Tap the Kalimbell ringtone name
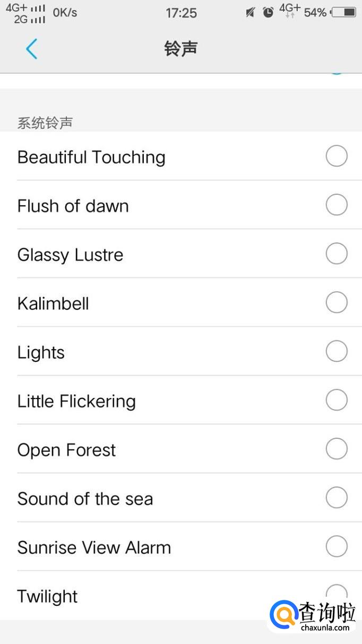362x644 pixels. [x=53, y=303]
